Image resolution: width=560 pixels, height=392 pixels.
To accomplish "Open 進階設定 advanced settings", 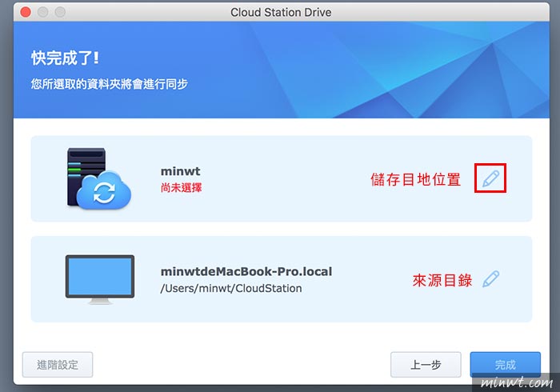I will pyautogui.click(x=58, y=365).
